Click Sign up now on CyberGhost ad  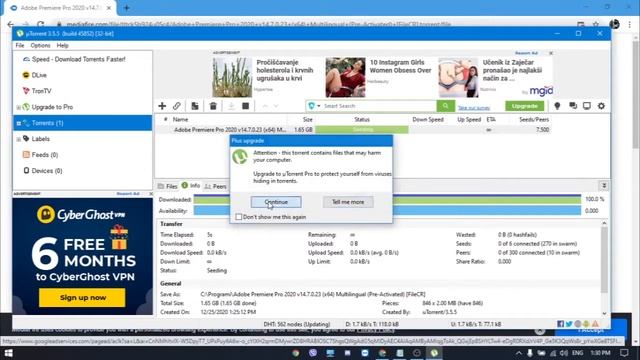click(82, 298)
